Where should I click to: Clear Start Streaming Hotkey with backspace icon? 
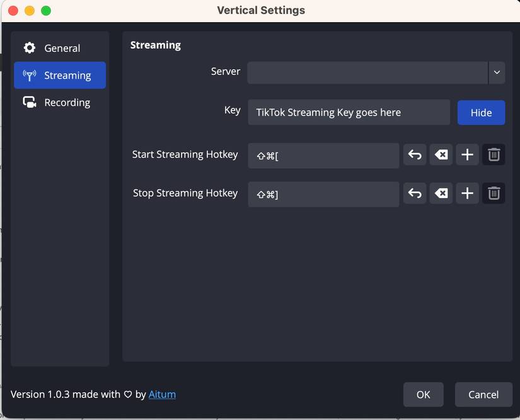(x=441, y=155)
